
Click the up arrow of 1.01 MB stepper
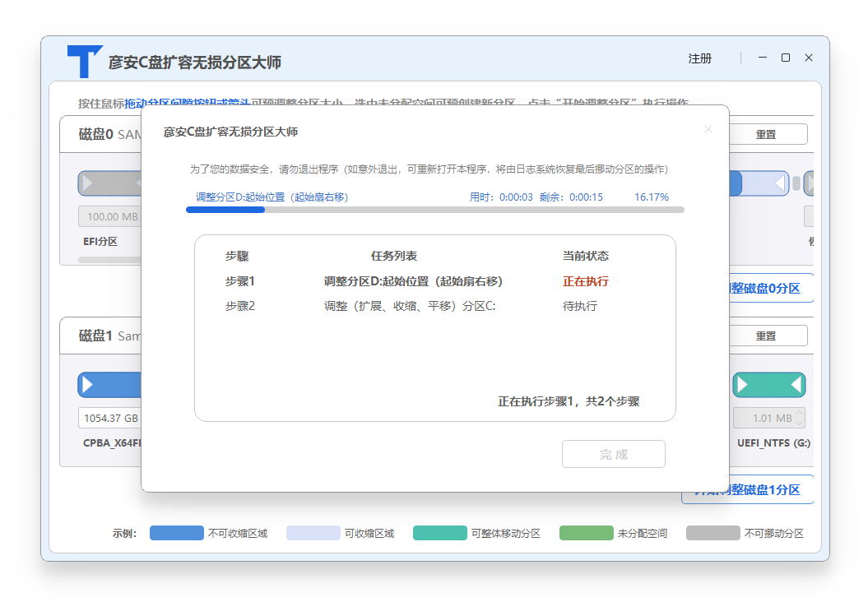799,414
